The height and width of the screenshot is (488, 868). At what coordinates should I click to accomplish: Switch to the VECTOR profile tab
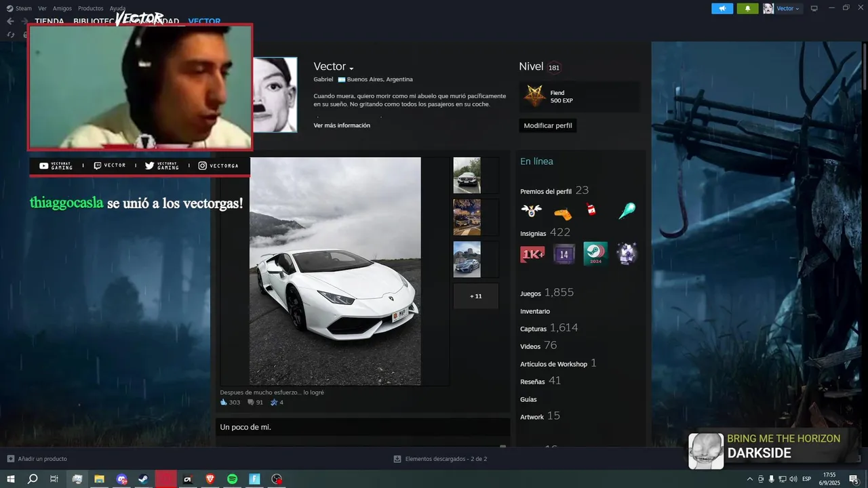204,21
